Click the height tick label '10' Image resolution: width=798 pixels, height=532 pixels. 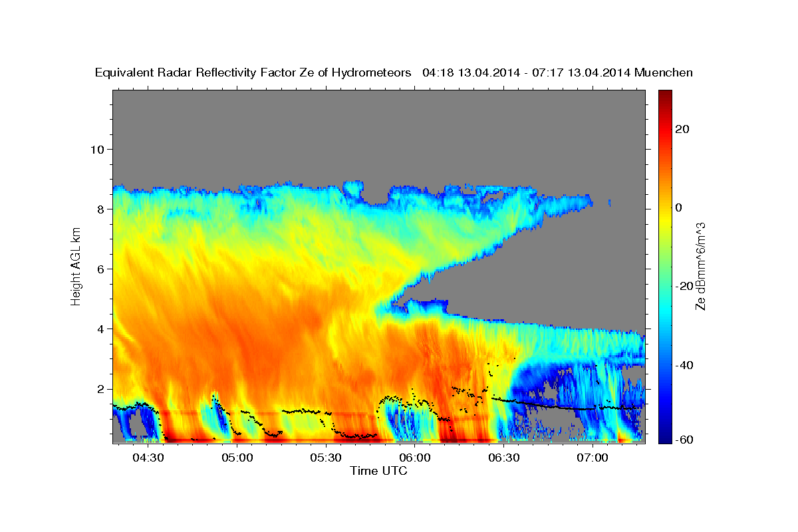pyautogui.click(x=97, y=149)
